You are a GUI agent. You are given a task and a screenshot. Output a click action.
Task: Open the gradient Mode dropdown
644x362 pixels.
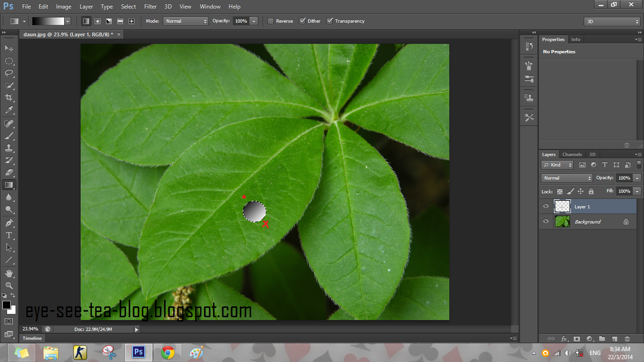[x=185, y=21]
